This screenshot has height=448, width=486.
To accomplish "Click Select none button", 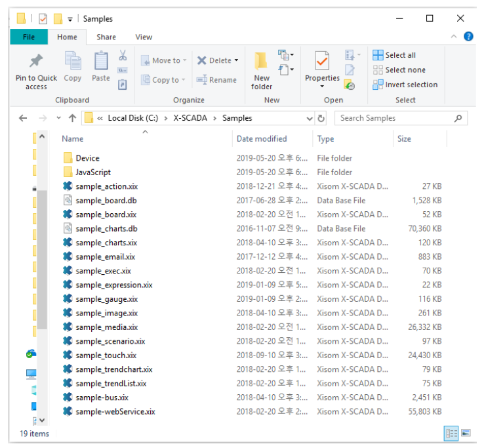I will coord(399,70).
